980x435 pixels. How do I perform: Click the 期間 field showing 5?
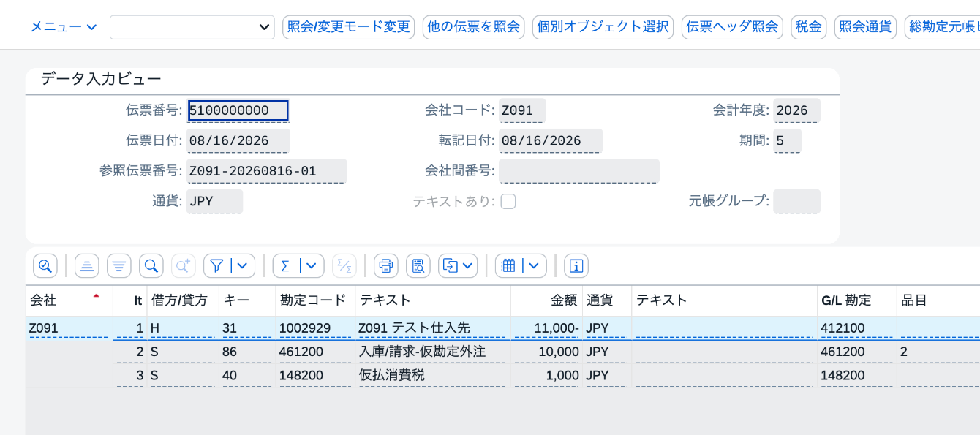pyautogui.click(x=787, y=141)
